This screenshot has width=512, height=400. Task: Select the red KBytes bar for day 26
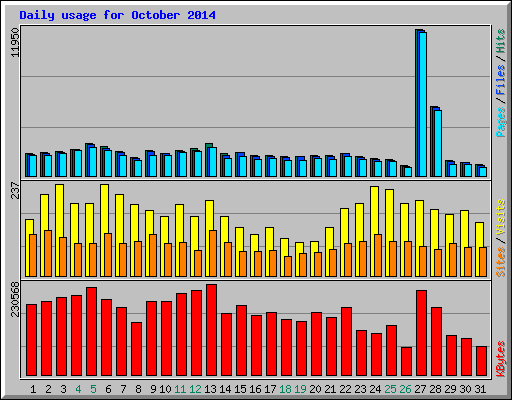[406, 362]
